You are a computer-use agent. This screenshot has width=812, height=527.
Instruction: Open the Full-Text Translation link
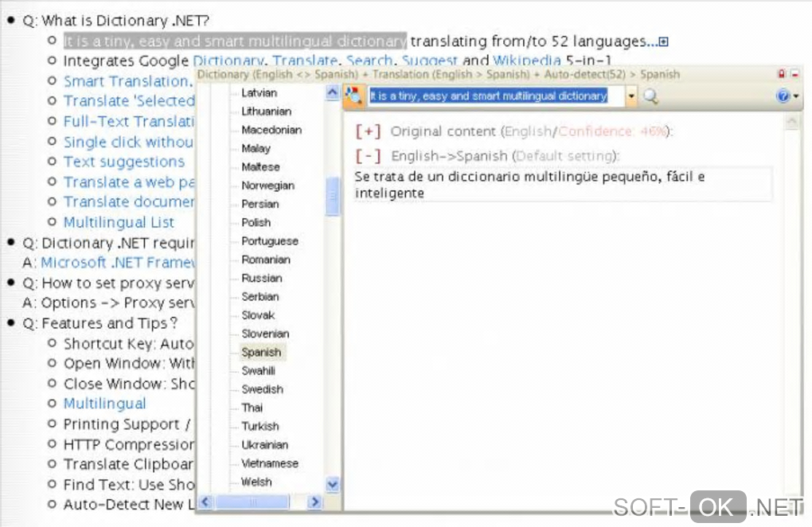(x=128, y=122)
